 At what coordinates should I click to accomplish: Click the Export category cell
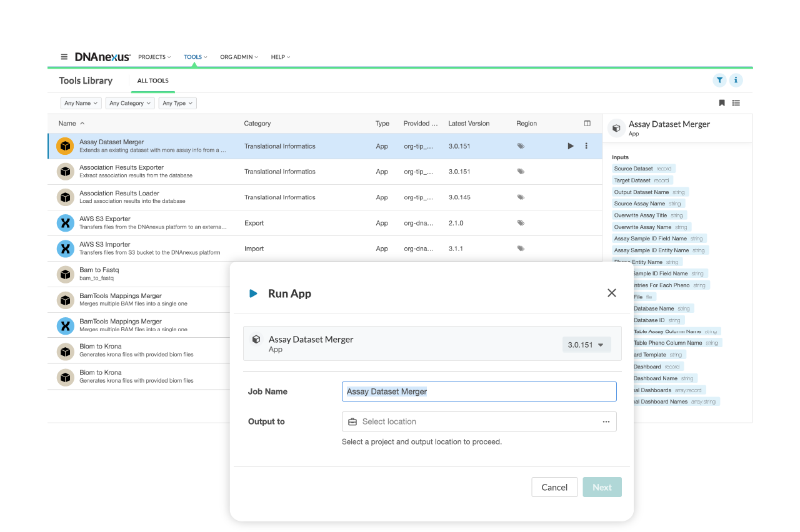[x=254, y=223]
